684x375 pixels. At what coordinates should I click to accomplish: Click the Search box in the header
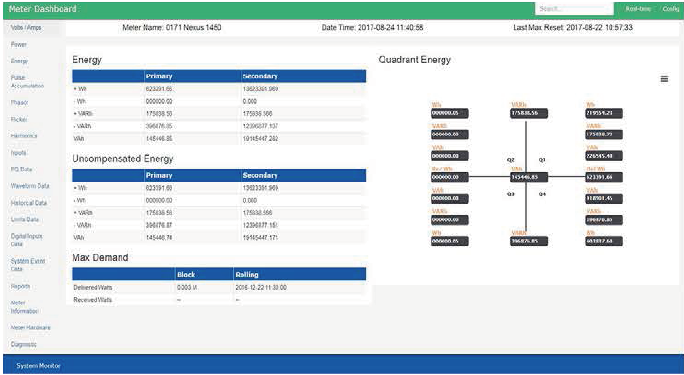click(574, 9)
